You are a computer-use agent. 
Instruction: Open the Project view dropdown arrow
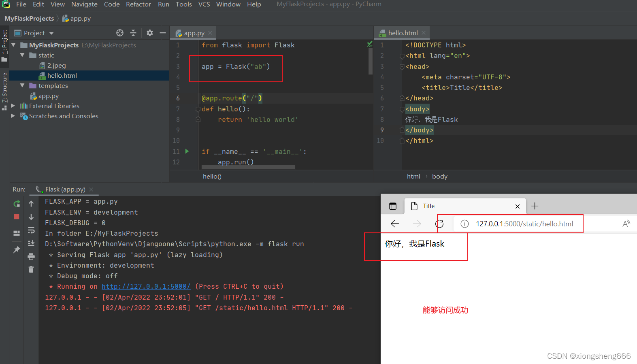point(51,33)
